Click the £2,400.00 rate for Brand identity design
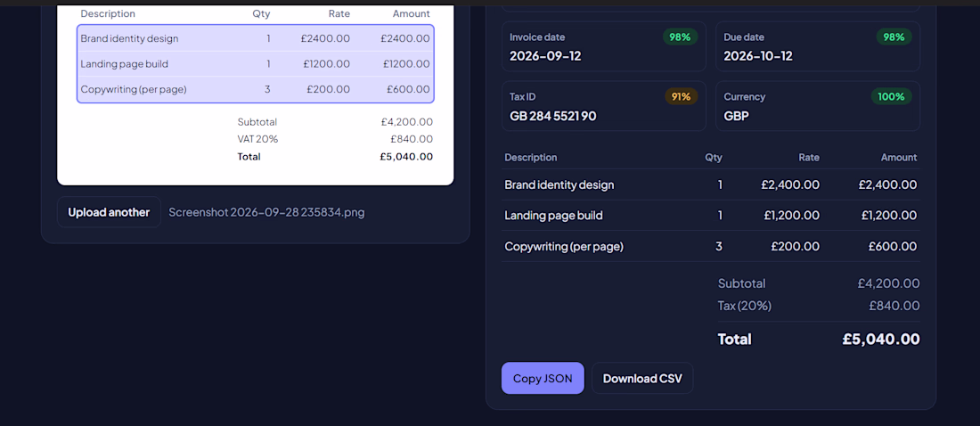980x426 pixels. click(790, 184)
